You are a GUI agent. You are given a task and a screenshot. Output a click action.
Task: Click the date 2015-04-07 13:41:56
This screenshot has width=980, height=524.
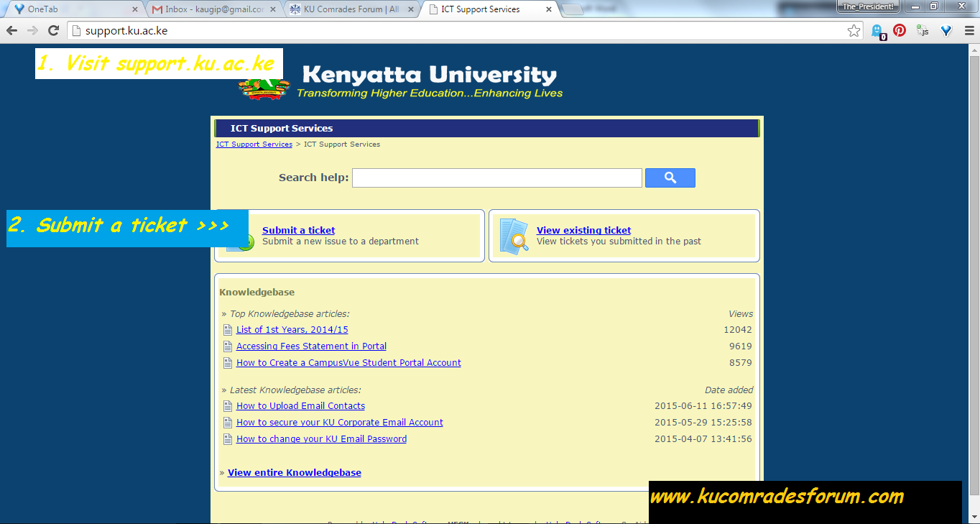coord(703,439)
